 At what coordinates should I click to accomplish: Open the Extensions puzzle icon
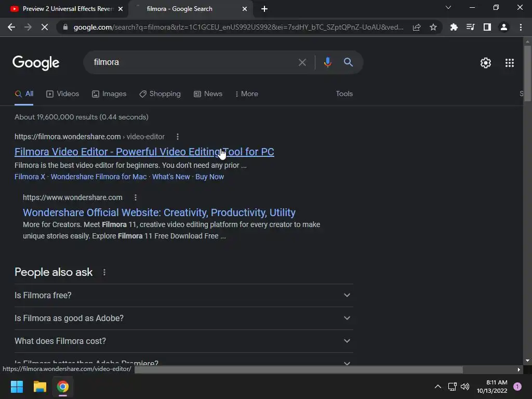coord(454,27)
